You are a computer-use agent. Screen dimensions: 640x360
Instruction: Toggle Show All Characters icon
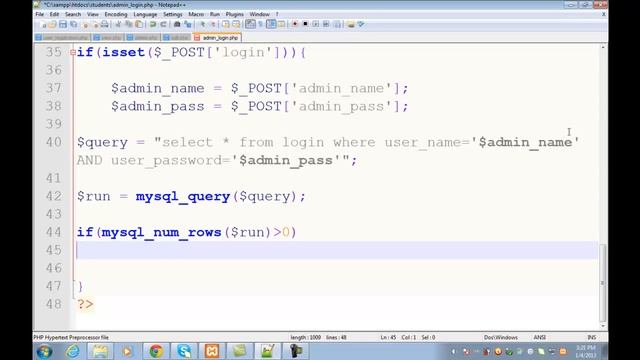260,24
